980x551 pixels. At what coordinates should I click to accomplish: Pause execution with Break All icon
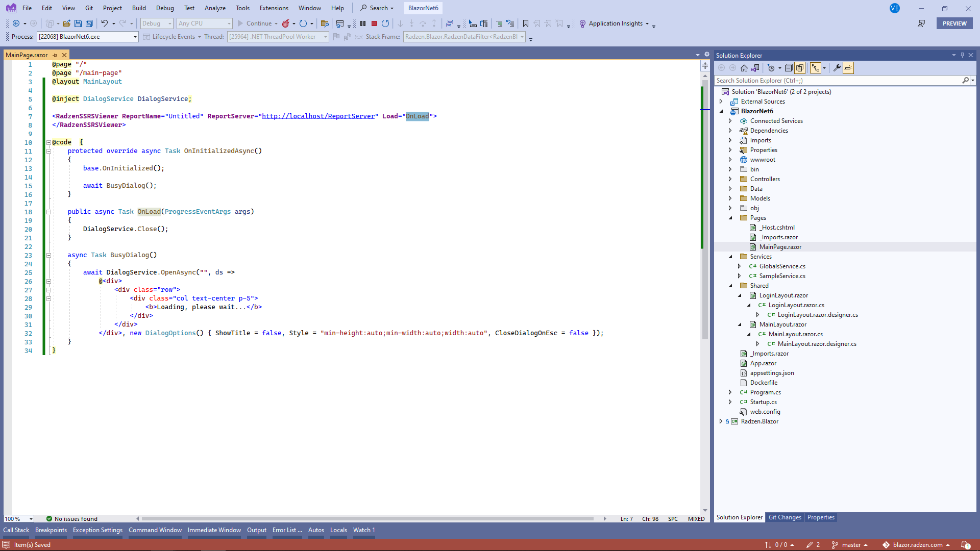point(363,23)
